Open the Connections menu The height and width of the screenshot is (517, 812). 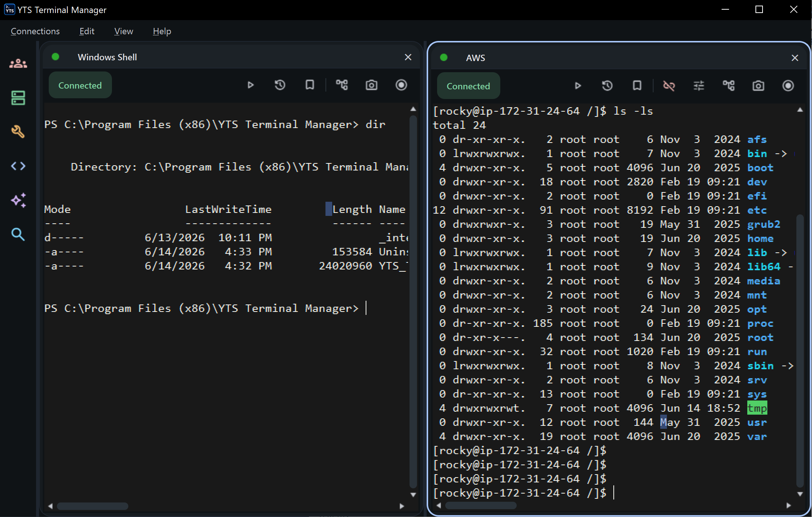(x=35, y=31)
